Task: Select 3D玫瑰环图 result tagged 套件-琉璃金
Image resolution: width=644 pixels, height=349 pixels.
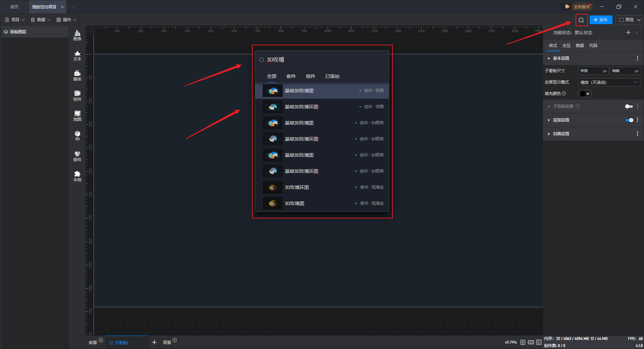Action: pos(322,187)
